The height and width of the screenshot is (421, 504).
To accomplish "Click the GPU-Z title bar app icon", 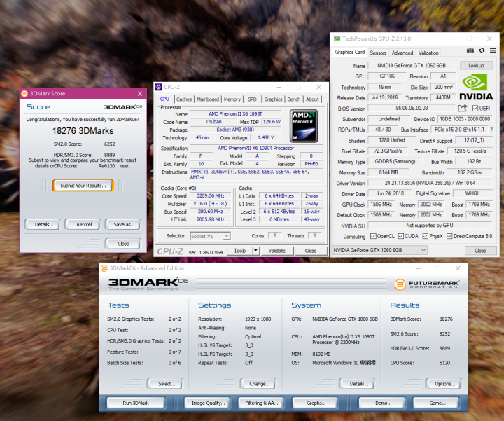I will (337, 39).
